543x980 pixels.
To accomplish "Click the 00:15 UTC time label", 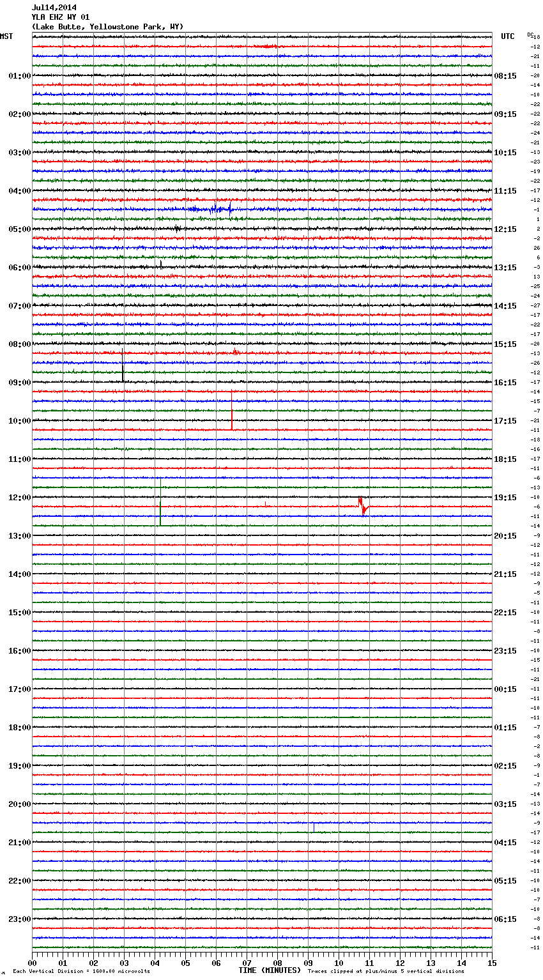I will pos(505,689).
